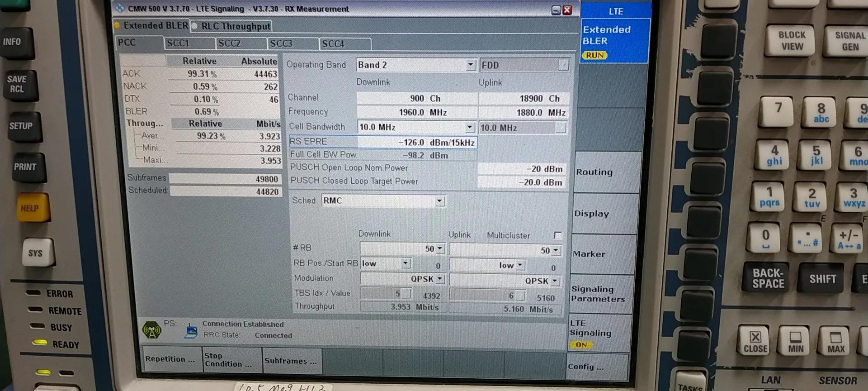Expand downlink Modulation QPSK dropdown
The image size is (868, 391).
click(x=440, y=279)
